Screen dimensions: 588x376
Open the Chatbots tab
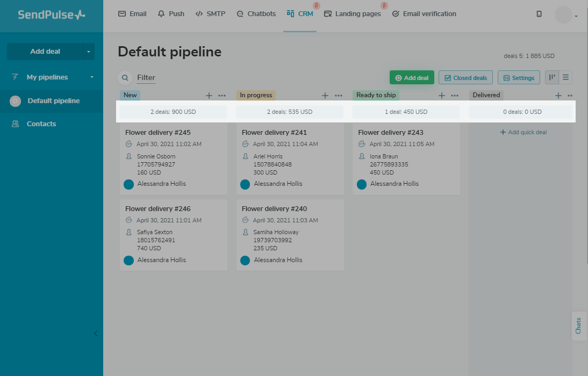click(x=256, y=14)
